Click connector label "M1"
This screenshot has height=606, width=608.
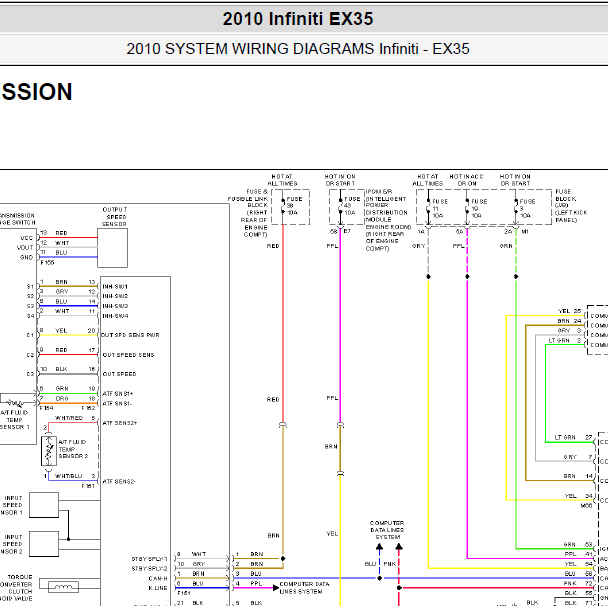pos(525,232)
